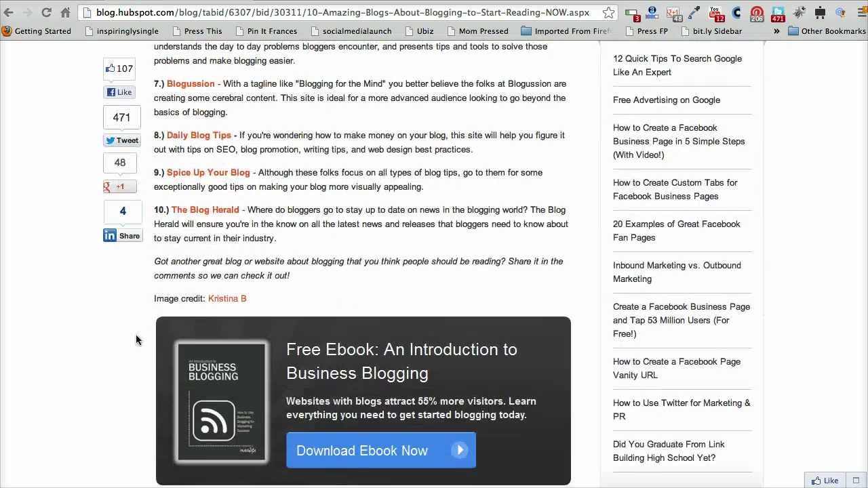
Task: Open the Twitter extension showing 471
Action: (778, 14)
